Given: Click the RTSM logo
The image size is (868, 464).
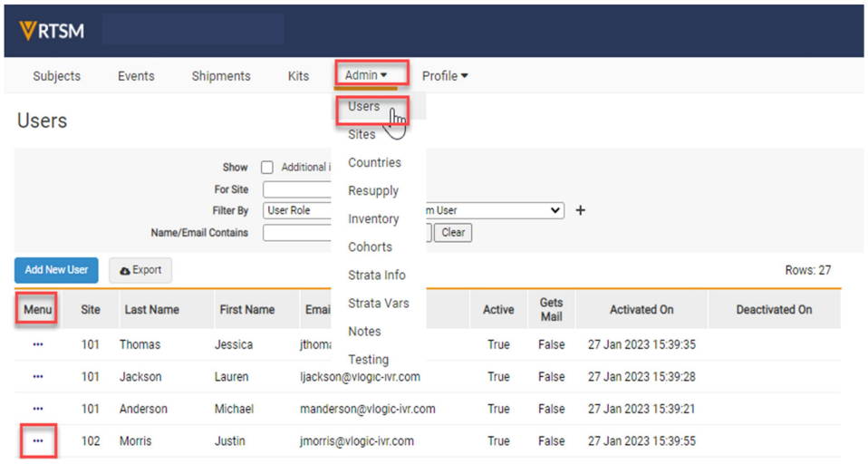Looking at the screenshot, I should (52, 31).
